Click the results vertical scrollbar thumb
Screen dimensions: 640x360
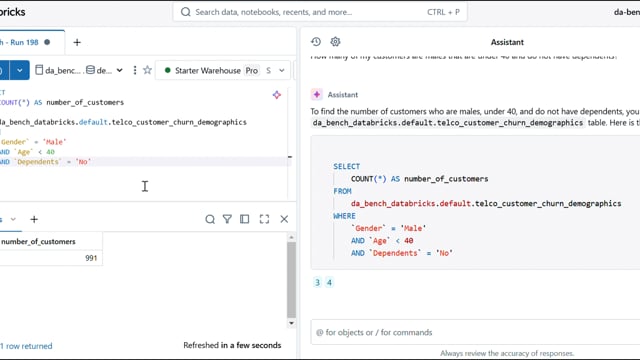tap(291, 280)
